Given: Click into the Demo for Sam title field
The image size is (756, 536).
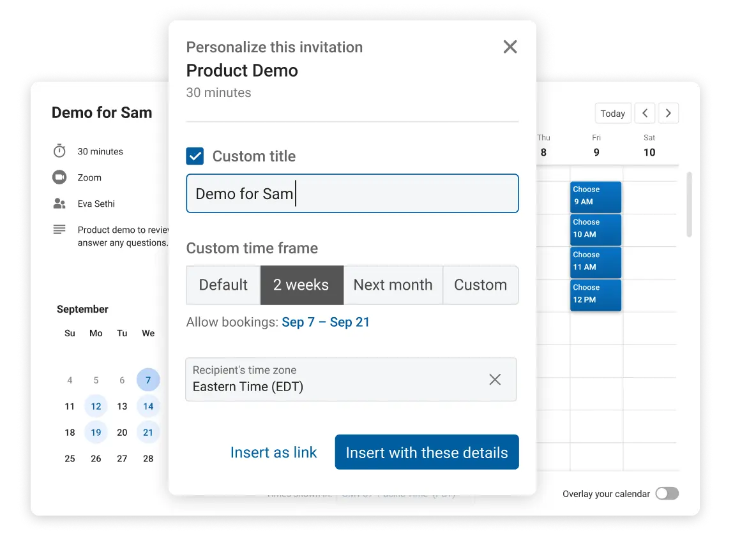Looking at the screenshot, I should (x=352, y=193).
